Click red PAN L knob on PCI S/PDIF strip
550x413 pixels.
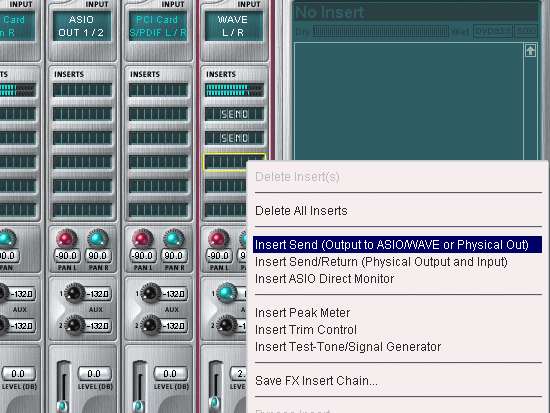coord(142,239)
